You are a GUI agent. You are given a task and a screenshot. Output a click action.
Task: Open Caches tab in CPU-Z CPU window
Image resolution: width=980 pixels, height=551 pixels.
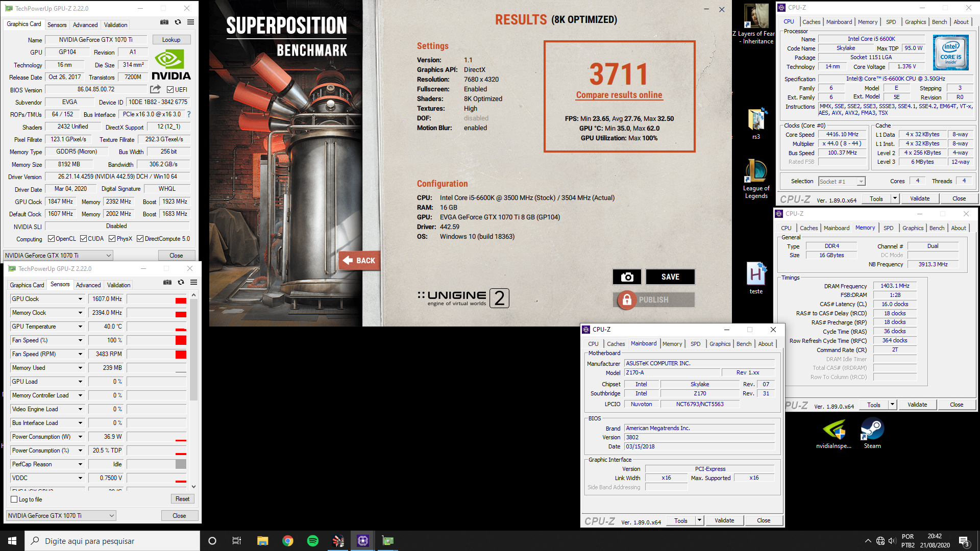(x=811, y=22)
